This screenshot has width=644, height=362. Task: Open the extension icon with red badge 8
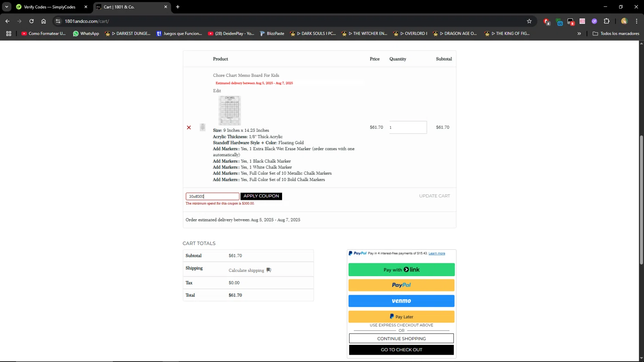pos(571,21)
